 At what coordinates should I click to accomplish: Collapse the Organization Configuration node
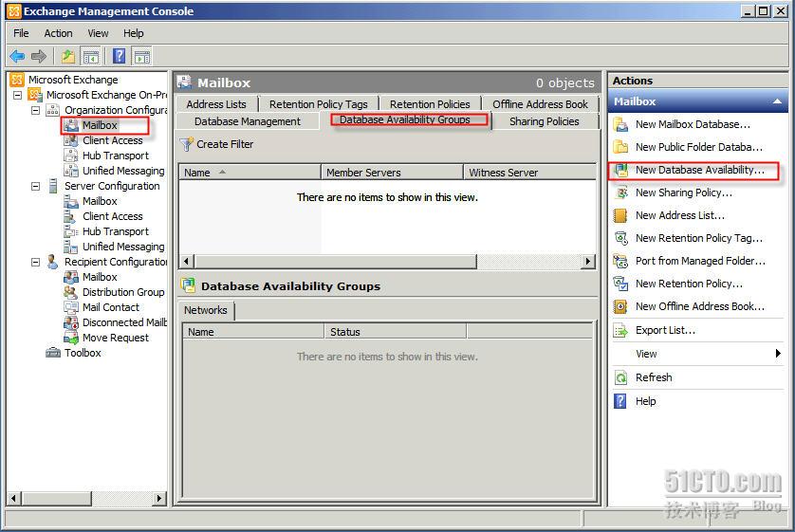[x=35, y=110]
